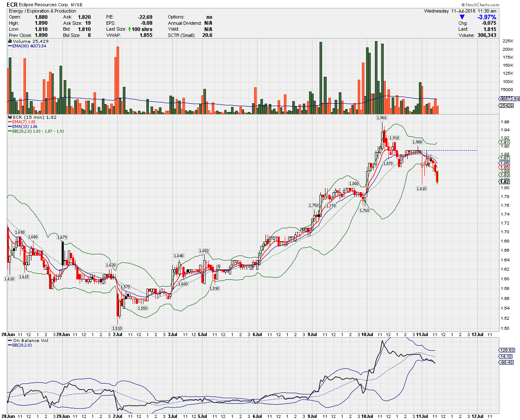Click the Volume 25,429 legend text

(x=31, y=41)
